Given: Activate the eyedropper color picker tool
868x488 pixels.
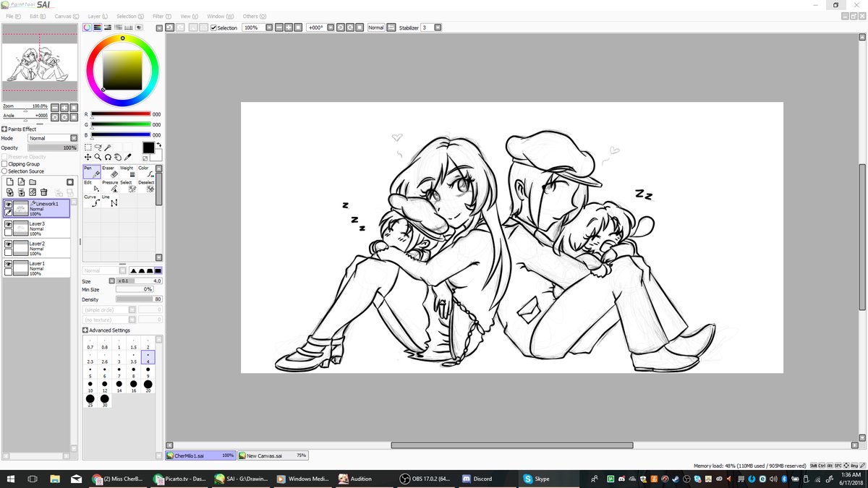Looking at the screenshot, I should [128, 157].
